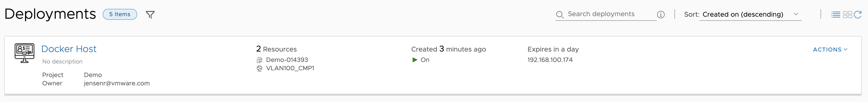Click the VLAN100_CMP1 resource name
The image size is (868, 102).
(x=290, y=68)
